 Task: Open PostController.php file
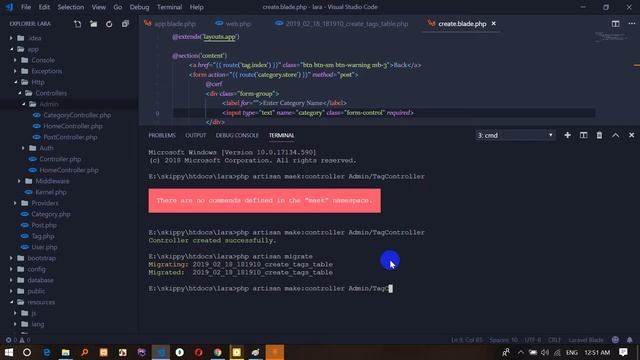[x=70, y=137]
